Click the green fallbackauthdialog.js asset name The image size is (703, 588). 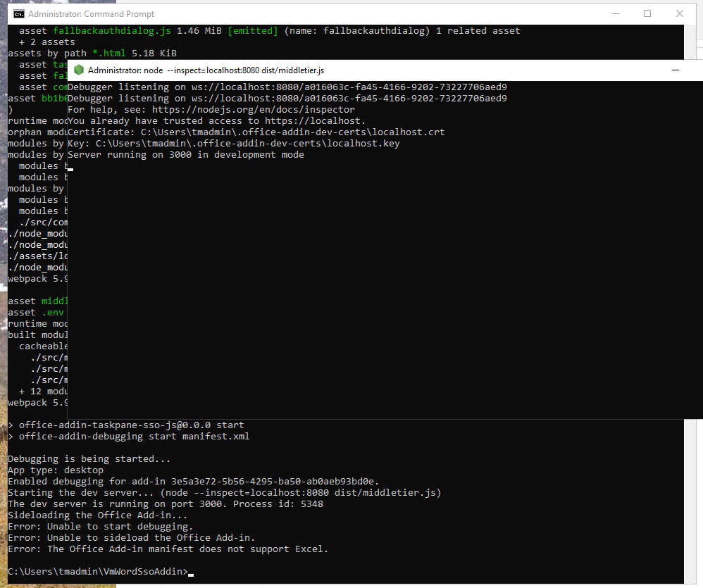click(x=111, y=31)
